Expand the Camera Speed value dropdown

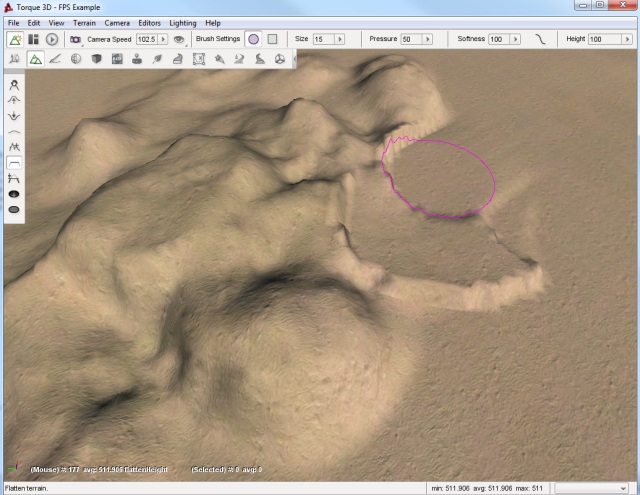click(x=163, y=39)
